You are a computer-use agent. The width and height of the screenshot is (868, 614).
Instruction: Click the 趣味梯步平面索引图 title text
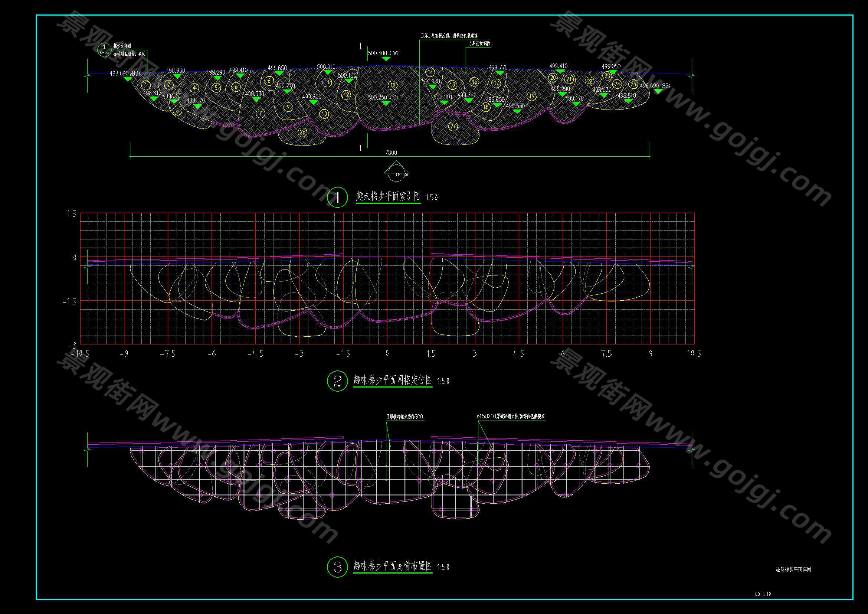coord(388,196)
